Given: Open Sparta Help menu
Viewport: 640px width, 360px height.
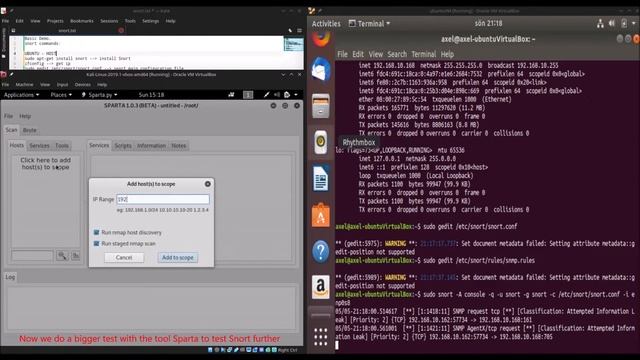Looking at the screenshot, I should click(x=25, y=116).
